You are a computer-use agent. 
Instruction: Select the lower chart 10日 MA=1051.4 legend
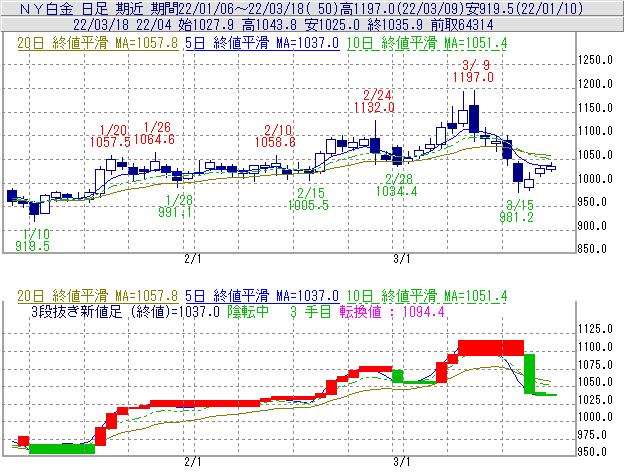click(427, 296)
